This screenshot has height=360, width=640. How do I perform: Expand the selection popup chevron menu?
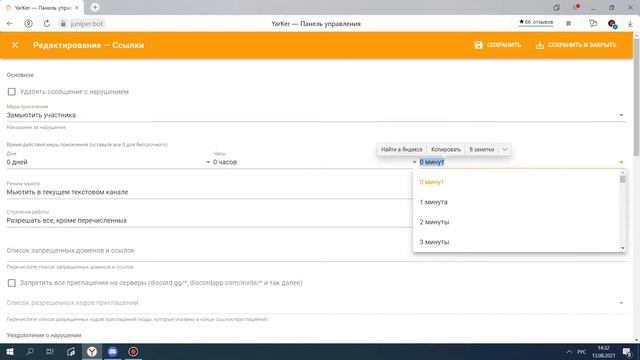pyautogui.click(x=505, y=149)
